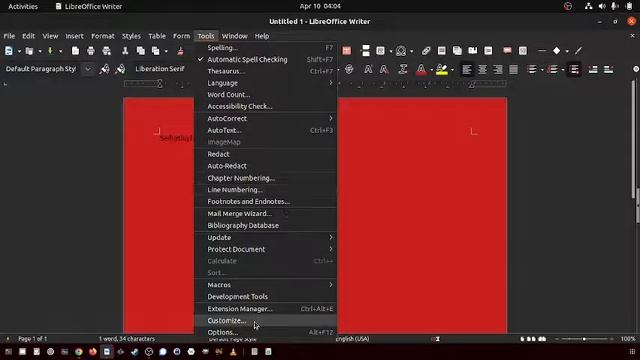Viewport: 640px width, 360px height.
Task: Click the Print icon in toolbar
Action: click(x=91, y=51)
